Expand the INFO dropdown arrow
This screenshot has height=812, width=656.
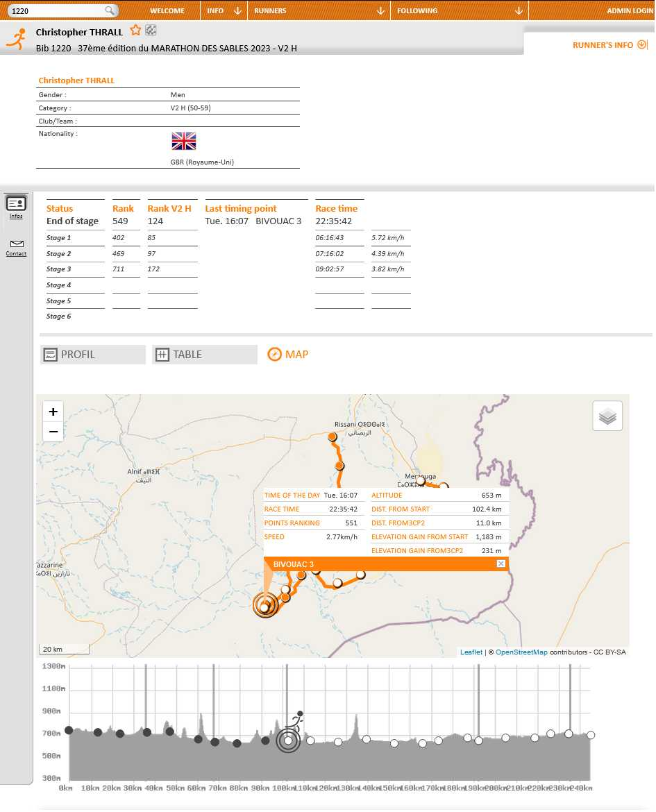(x=238, y=10)
